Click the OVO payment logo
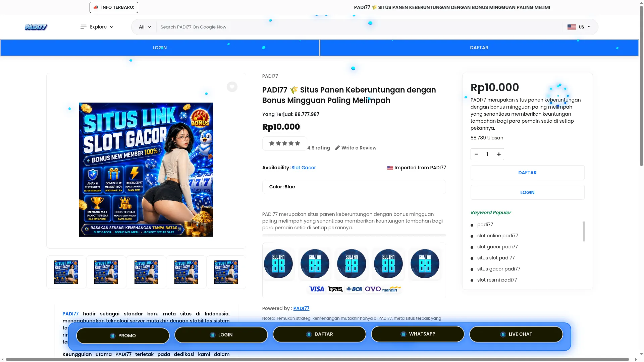 [373, 289]
